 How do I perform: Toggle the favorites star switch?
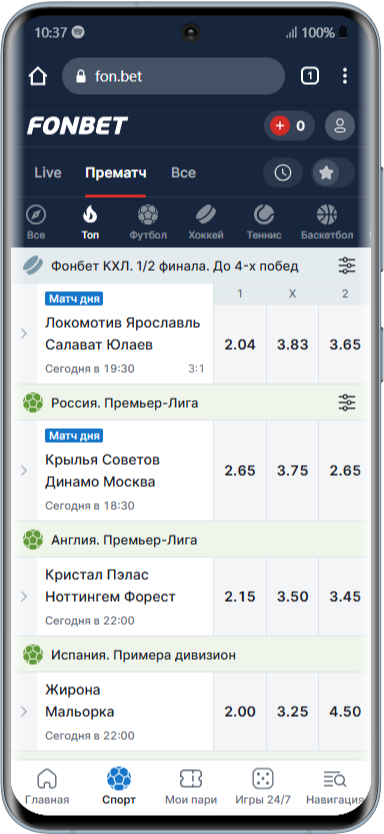click(x=332, y=173)
